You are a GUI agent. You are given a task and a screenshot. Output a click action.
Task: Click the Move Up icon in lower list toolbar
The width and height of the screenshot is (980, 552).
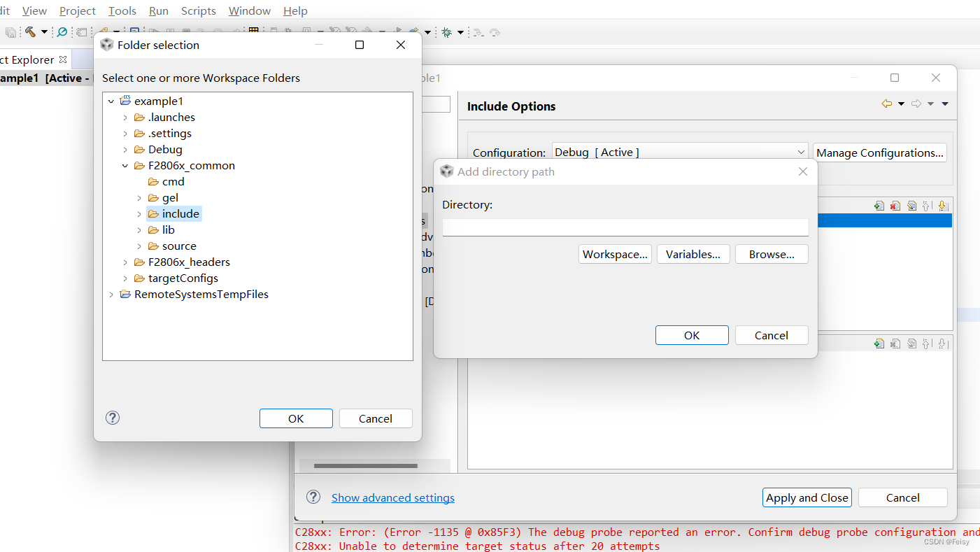927,344
